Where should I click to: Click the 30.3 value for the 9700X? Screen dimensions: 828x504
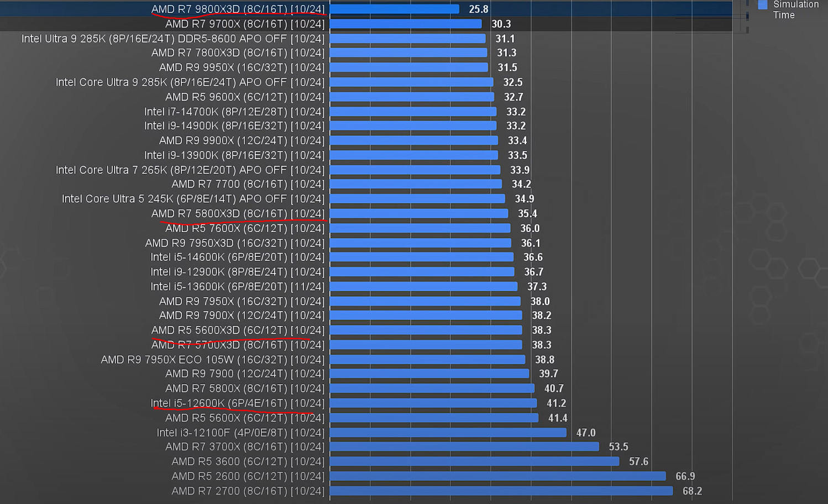[501, 24]
